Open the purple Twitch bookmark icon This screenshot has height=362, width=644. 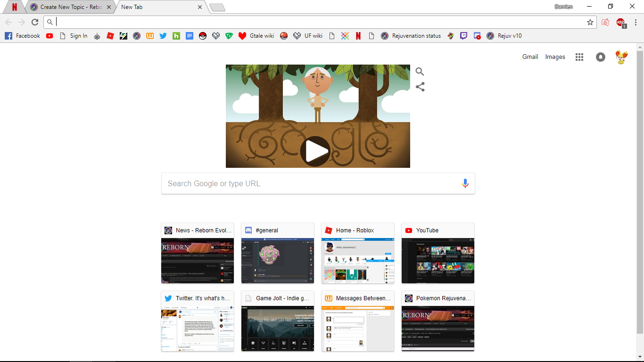464,36
